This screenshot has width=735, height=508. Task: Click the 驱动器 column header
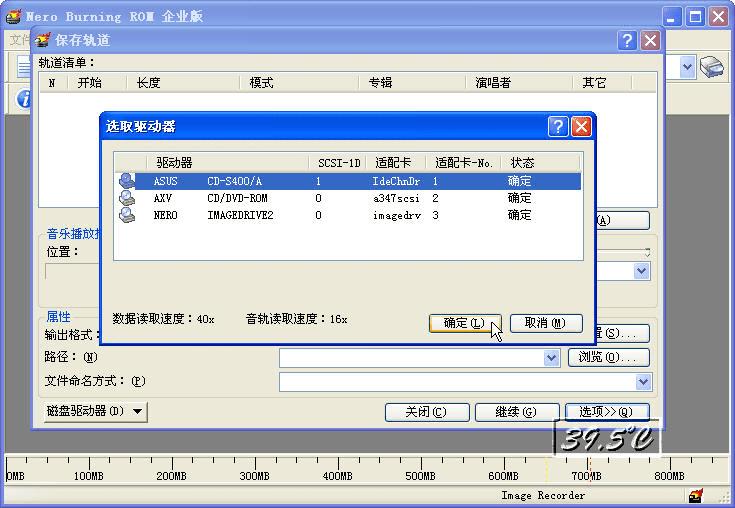[227, 163]
